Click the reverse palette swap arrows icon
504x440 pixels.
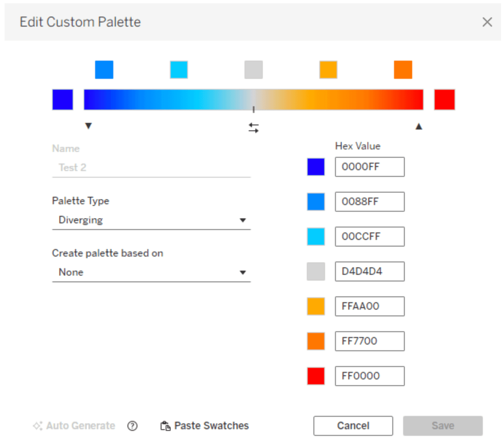pyautogui.click(x=254, y=128)
